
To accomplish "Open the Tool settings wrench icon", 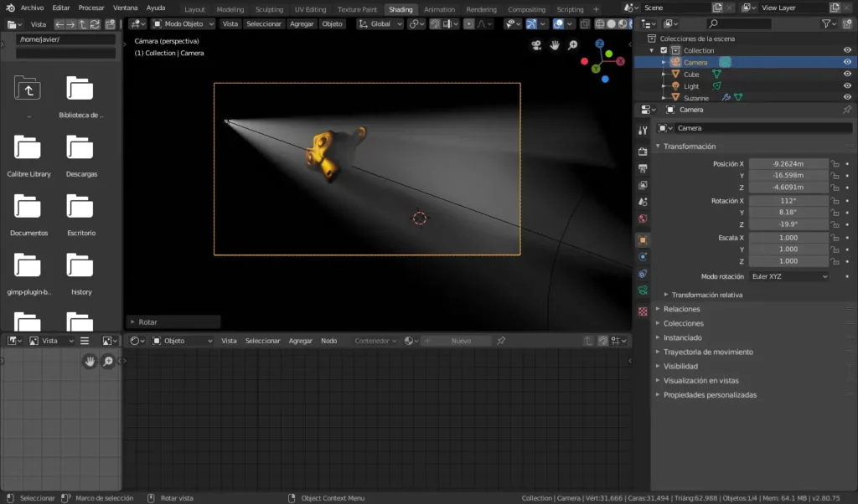I will (643, 130).
